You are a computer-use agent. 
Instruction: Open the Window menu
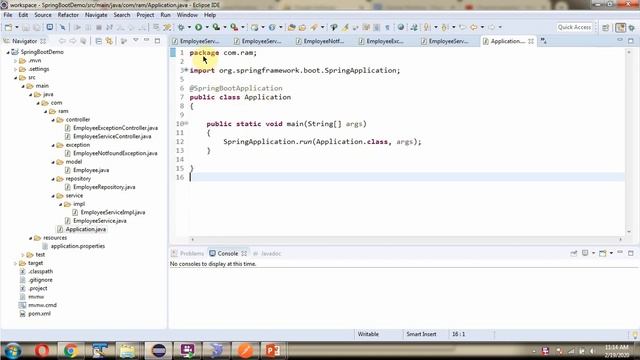click(187, 15)
